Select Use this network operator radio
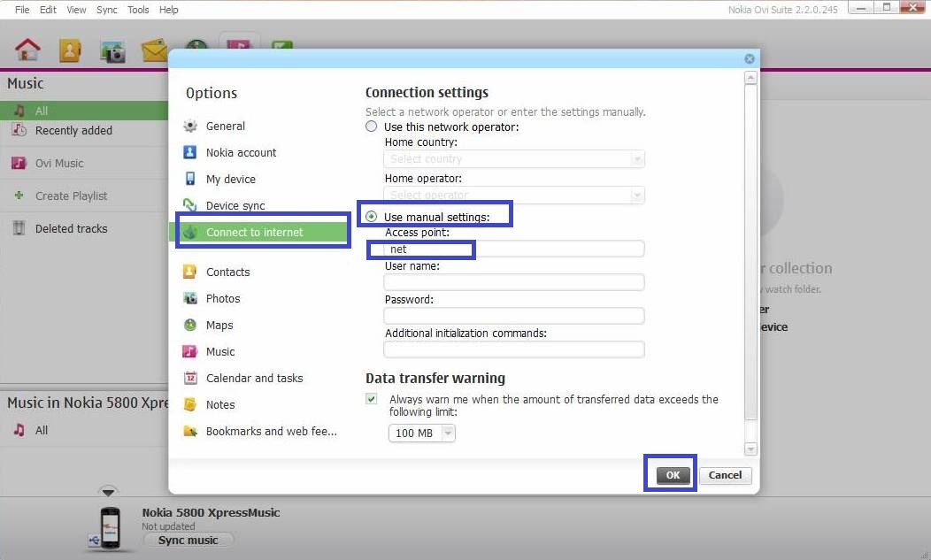 pos(371,126)
